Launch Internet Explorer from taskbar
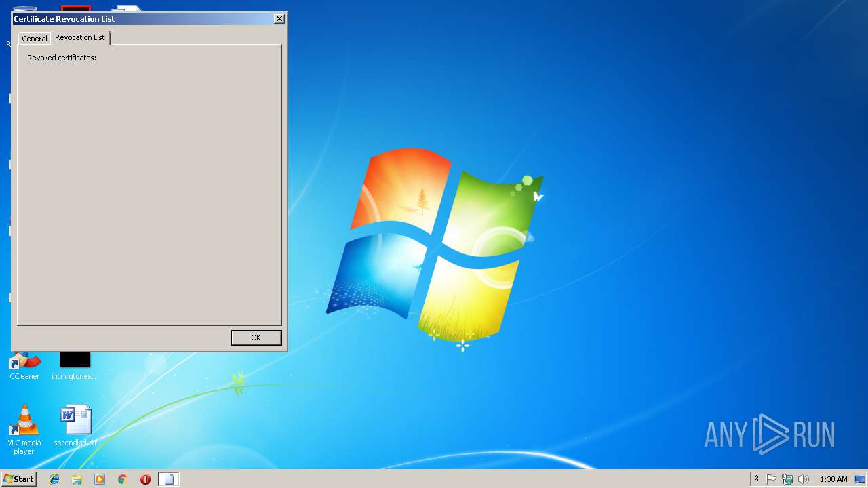The height and width of the screenshot is (488, 868). 54,479
